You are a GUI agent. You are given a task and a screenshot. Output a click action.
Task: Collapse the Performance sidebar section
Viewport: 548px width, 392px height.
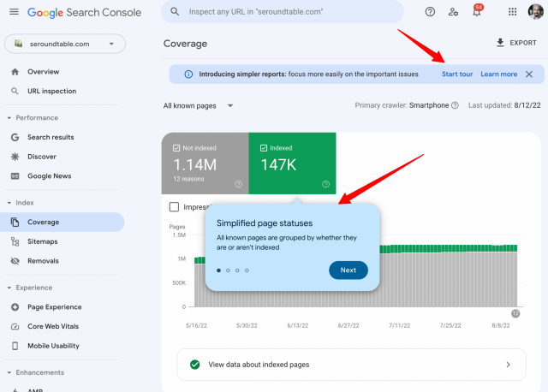point(9,117)
